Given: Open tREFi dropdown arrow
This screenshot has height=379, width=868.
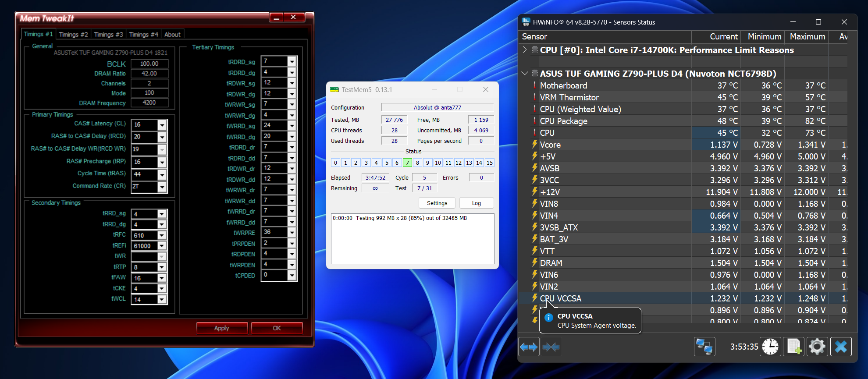Looking at the screenshot, I should pyautogui.click(x=162, y=246).
